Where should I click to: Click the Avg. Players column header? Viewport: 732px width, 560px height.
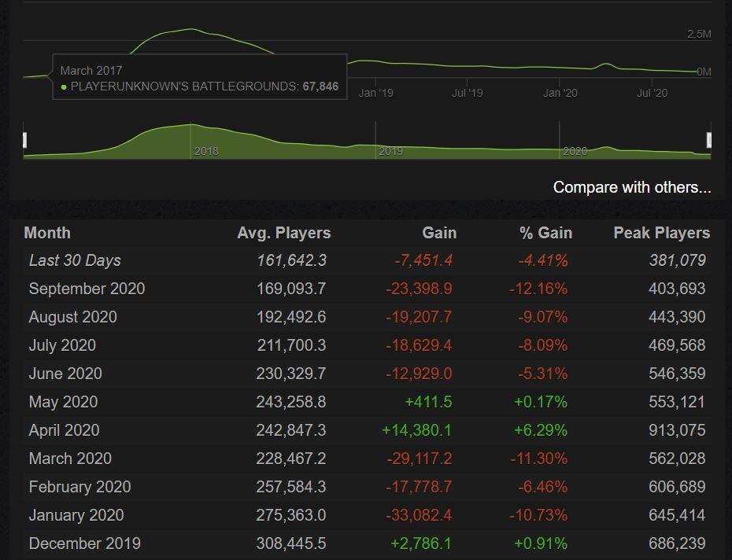(x=283, y=233)
